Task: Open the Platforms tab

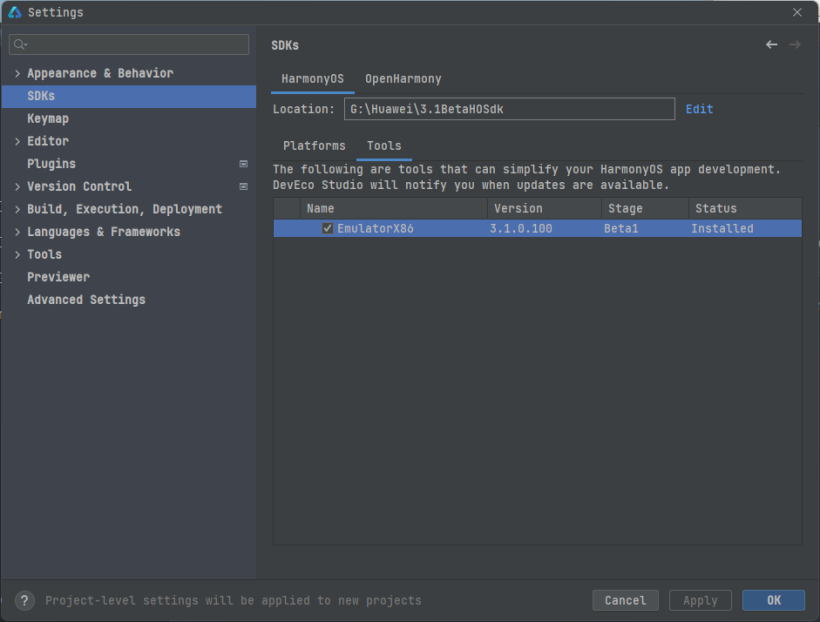Action: 314,145
